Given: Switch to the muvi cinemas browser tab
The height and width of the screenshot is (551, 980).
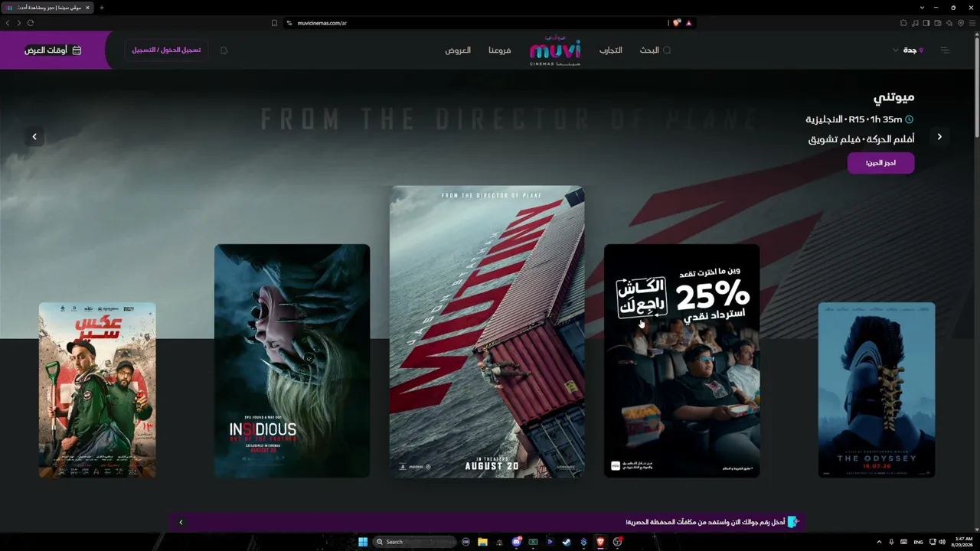Looking at the screenshot, I should 47,8.
